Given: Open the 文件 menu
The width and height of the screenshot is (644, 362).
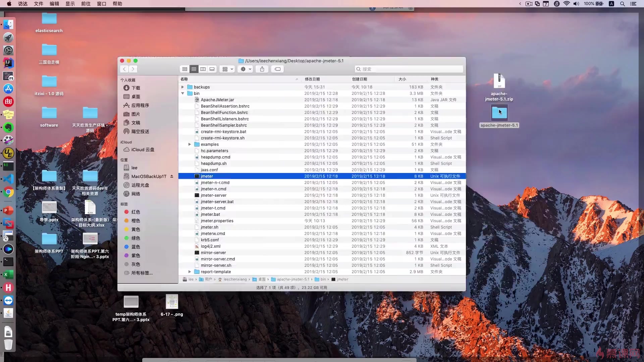Looking at the screenshot, I should pyautogui.click(x=39, y=4).
